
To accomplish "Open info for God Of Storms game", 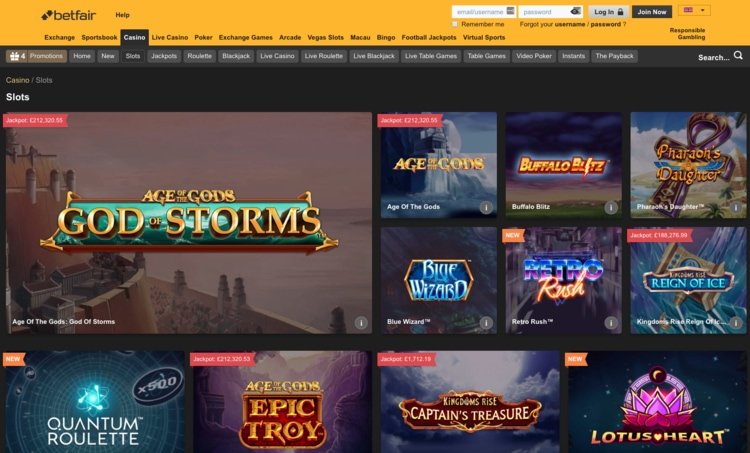I will point(361,323).
